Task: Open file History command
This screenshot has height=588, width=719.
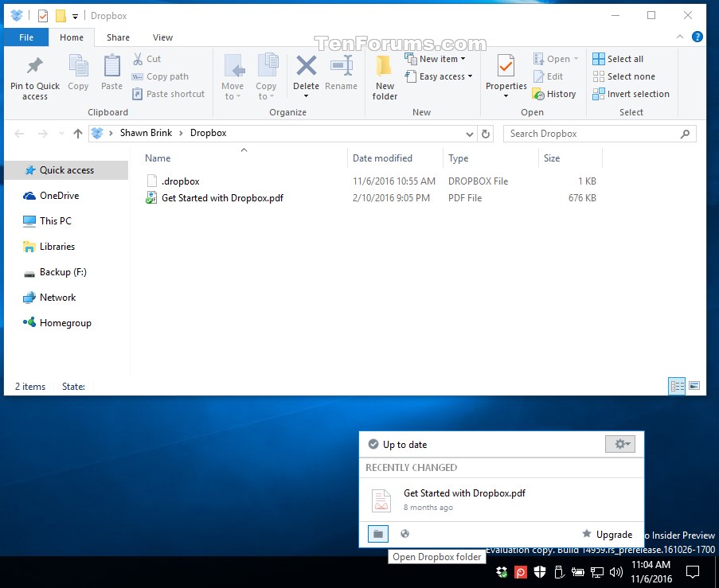Action: pos(554,94)
